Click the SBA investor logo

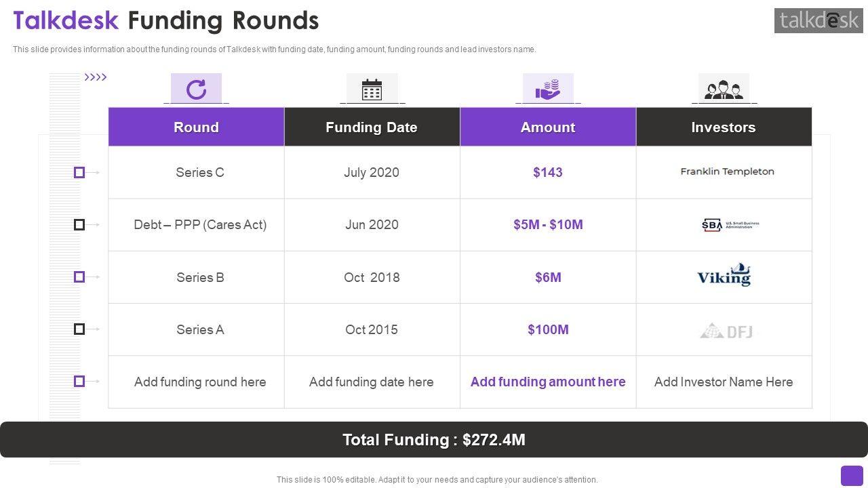point(730,225)
